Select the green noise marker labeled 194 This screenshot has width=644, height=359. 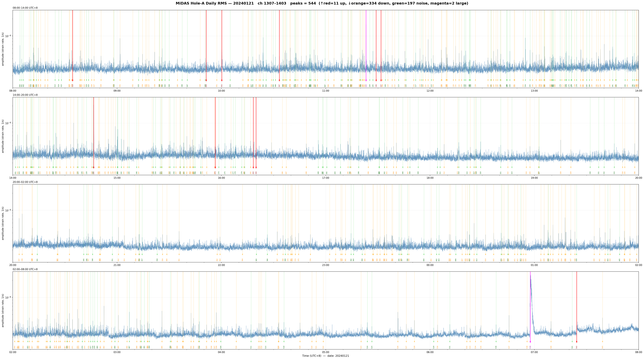625,80
